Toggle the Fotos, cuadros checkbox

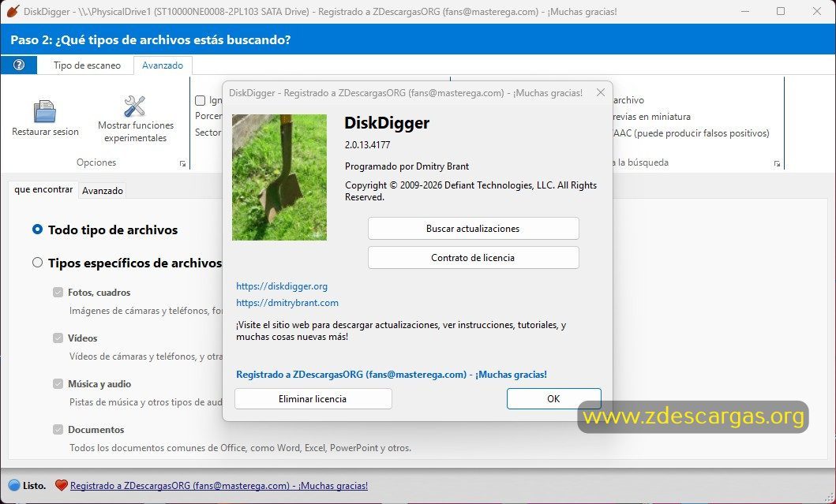(x=58, y=292)
